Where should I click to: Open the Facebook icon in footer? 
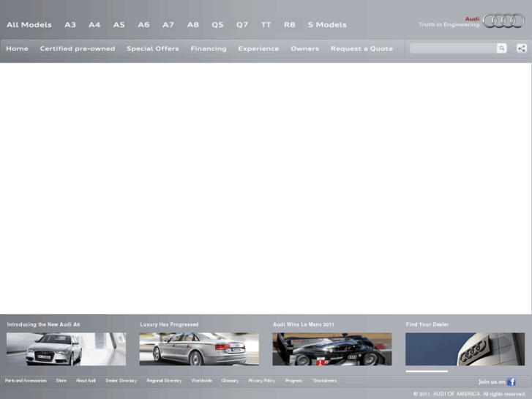[512, 381]
